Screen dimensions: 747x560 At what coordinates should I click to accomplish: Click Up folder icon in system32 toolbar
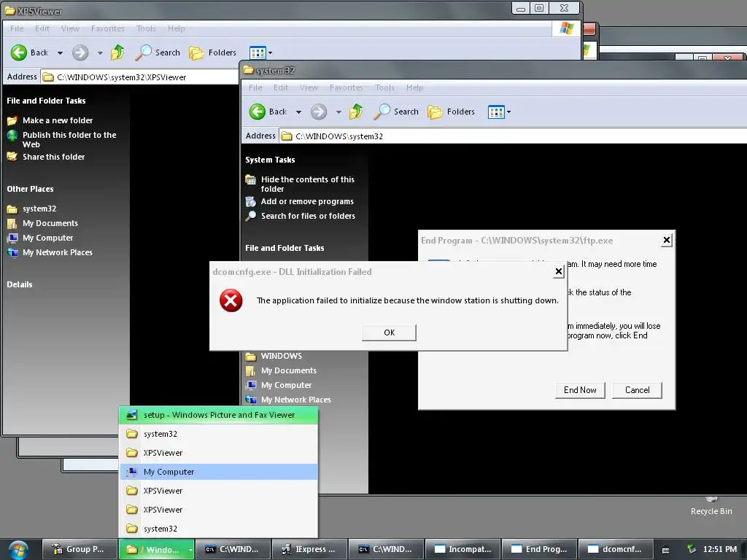(356, 112)
